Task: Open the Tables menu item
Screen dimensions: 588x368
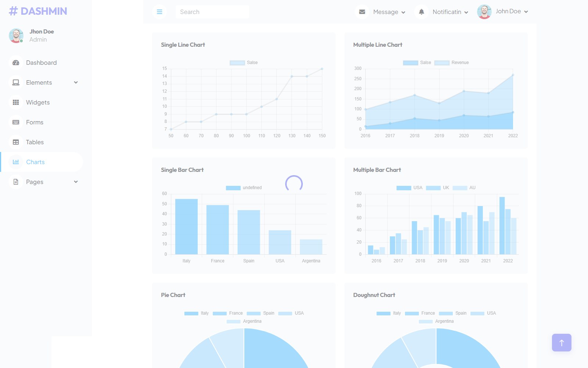Action: (41, 142)
